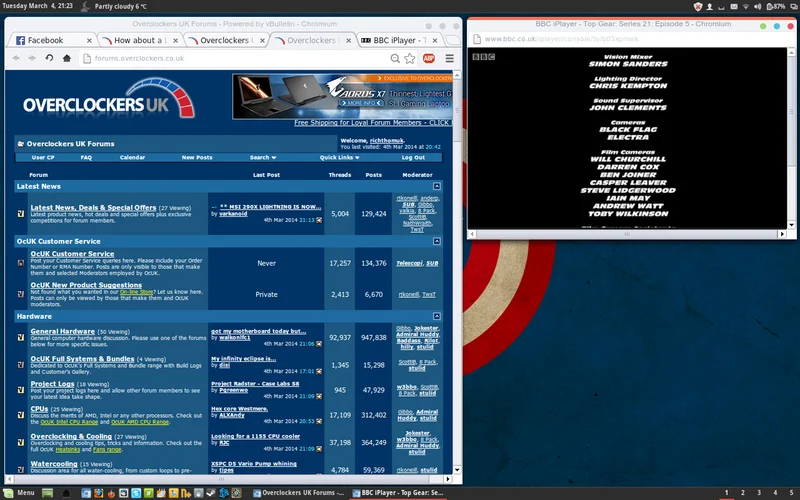Right arrow of forum window horizontal scrollbar
This screenshot has width=800, height=500.
(448, 479)
